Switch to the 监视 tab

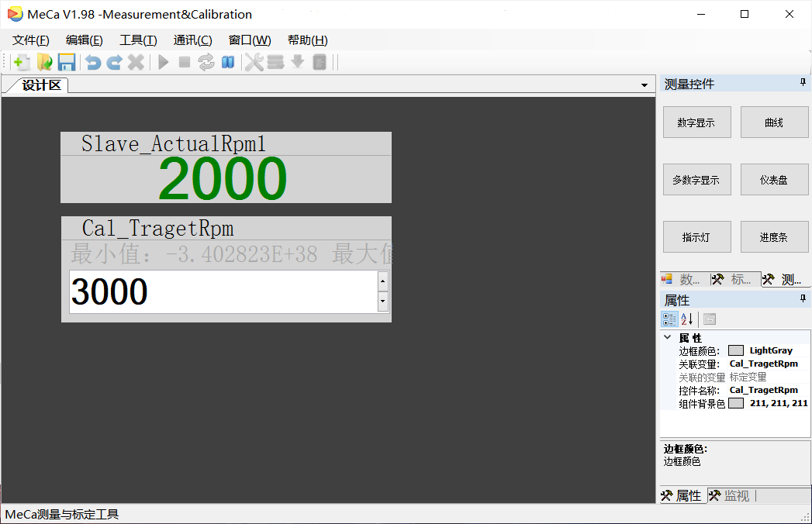pyautogui.click(x=730, y=495)
